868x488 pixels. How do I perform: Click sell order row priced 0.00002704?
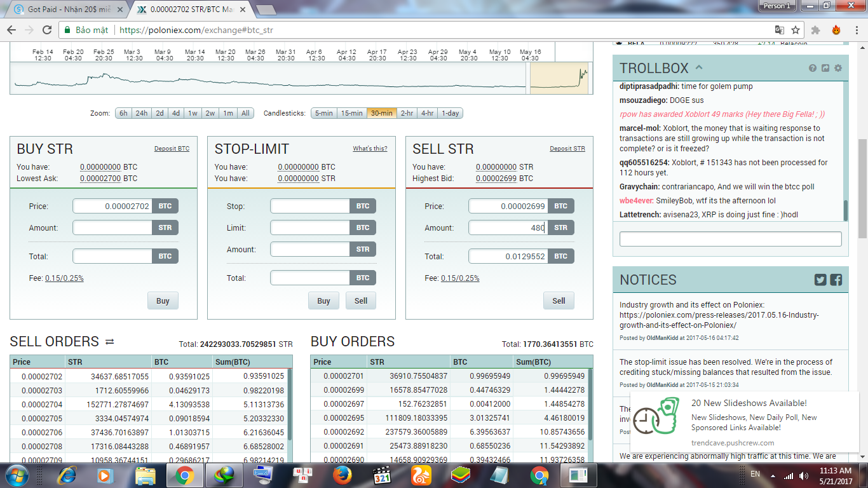[x=149, y=404]
